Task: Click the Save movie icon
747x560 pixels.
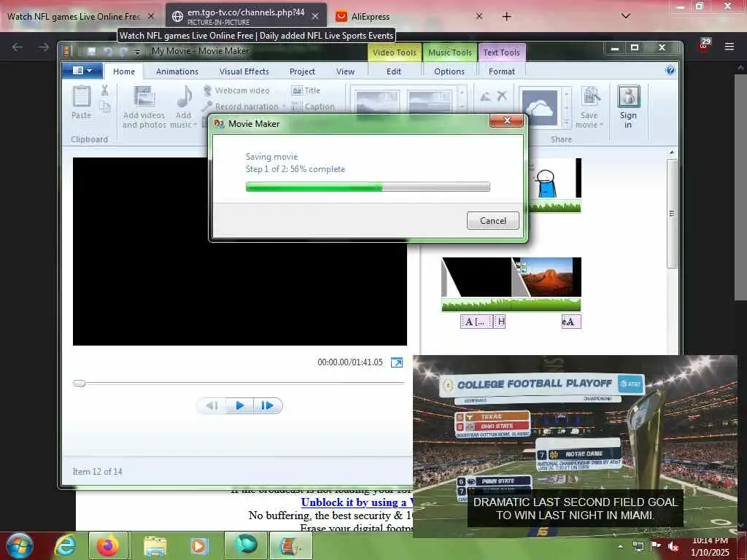Action: pyautogui.click(x=591, y=97)
